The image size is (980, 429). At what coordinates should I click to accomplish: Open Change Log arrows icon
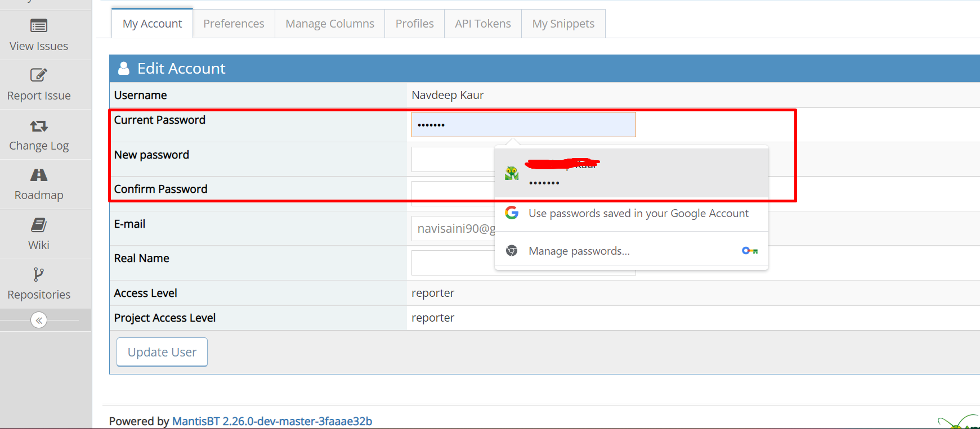point(39,125)
